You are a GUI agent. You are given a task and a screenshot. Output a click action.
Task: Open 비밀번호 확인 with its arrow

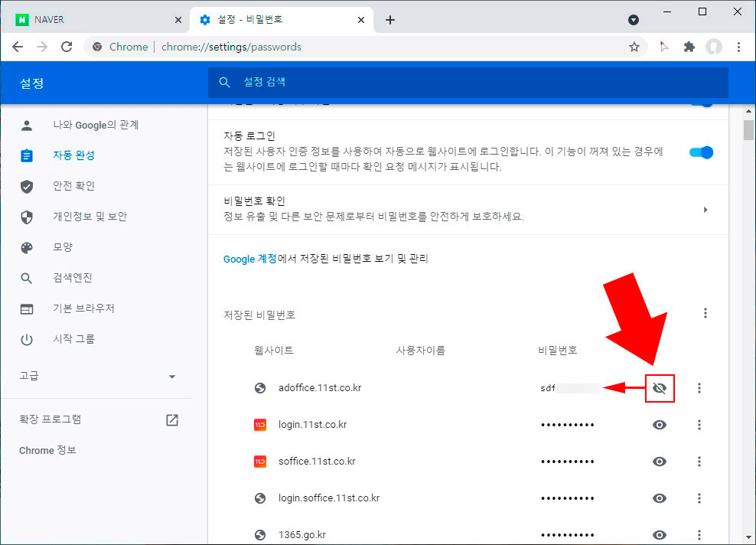pos(705,209)
